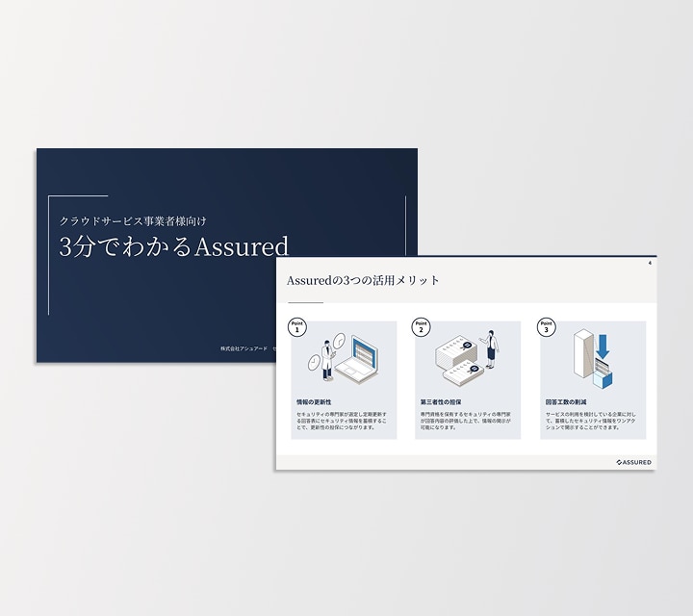Image resolution: width=693 pixels, height=616 pixels.
Task: Click the Point 1 circle badge
Action: [297, 327]
